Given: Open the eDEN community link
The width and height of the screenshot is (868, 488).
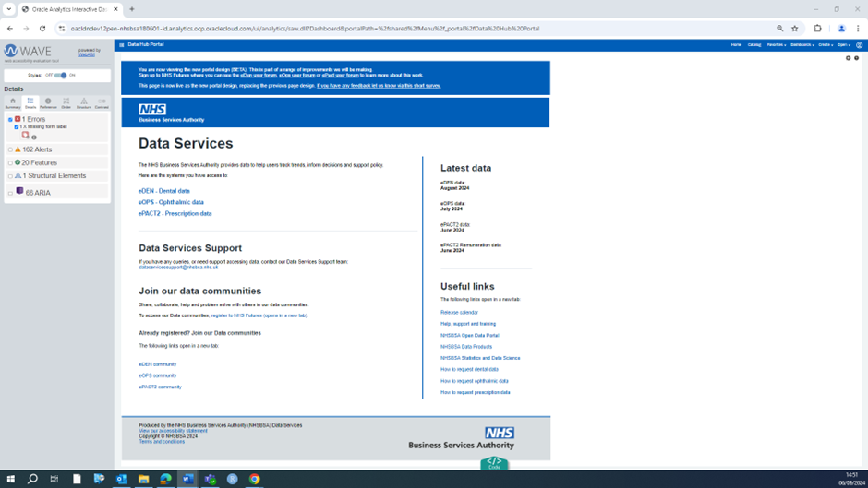Looking at the screenshot, I should (157, 364).
